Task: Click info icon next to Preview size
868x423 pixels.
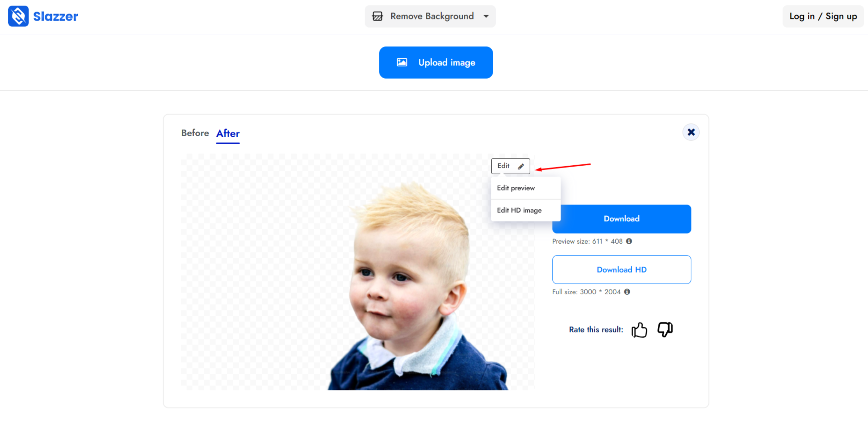Action: click(629, 241)
